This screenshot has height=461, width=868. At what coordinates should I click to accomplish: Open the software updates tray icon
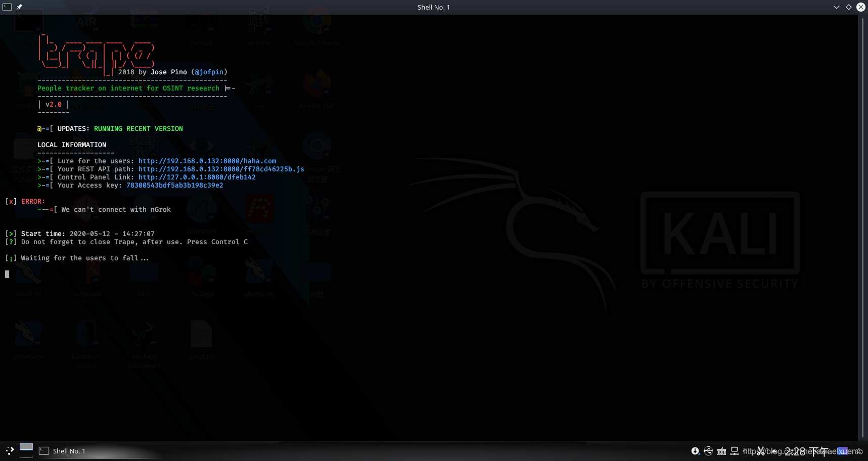coord(696,451)
